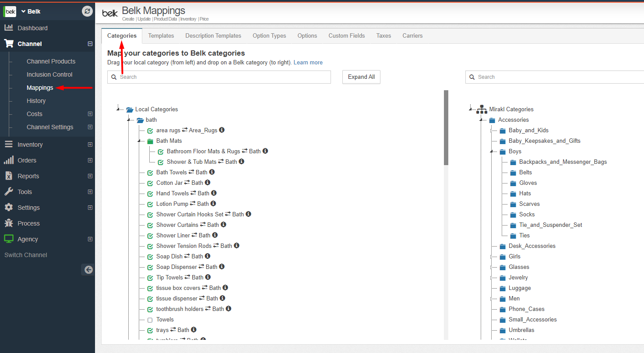Click the Switch Channel link
This screenshot has width=644, height=353.
point(26,255)
